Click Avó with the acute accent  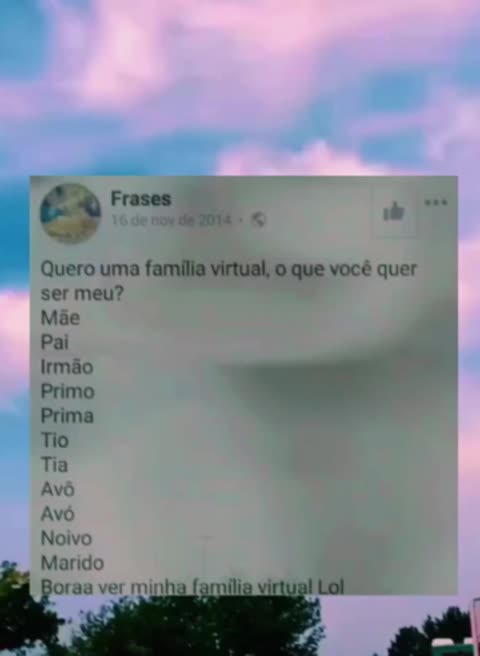click(58, 514)
